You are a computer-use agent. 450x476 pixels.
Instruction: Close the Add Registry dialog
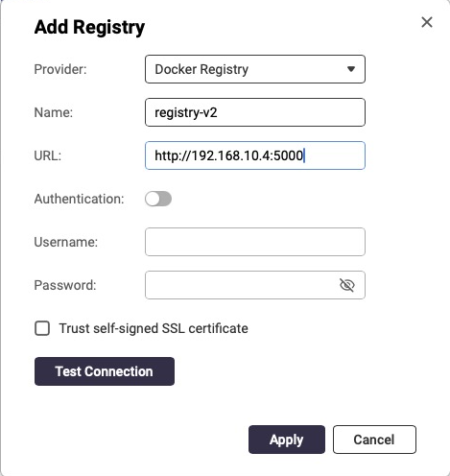coord(427,22)
